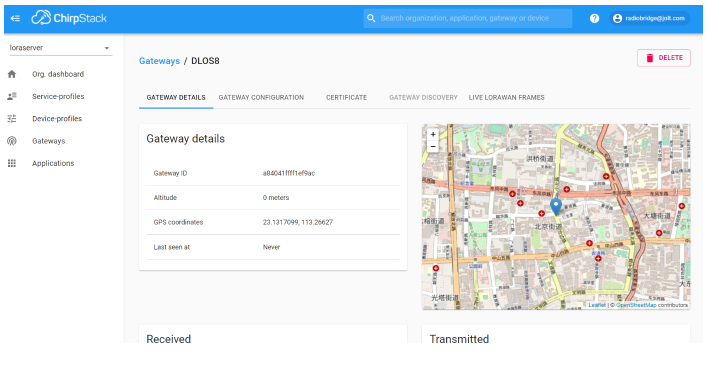Image resolution: width=707 pixels, height=378 pixels.
Task: Open Device-profiles in sidebar
Action: tap(57, 119)
